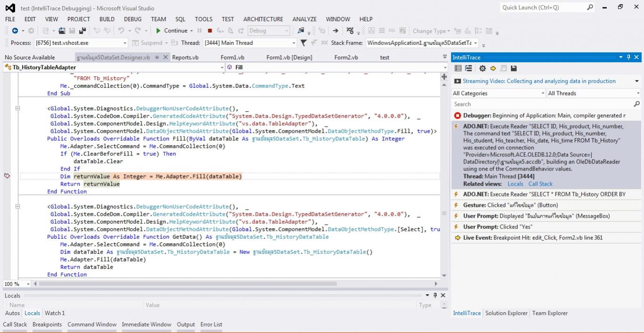Collapse the Fill function code region
This screenshot has width=644, height=333.
coord(17,108)
